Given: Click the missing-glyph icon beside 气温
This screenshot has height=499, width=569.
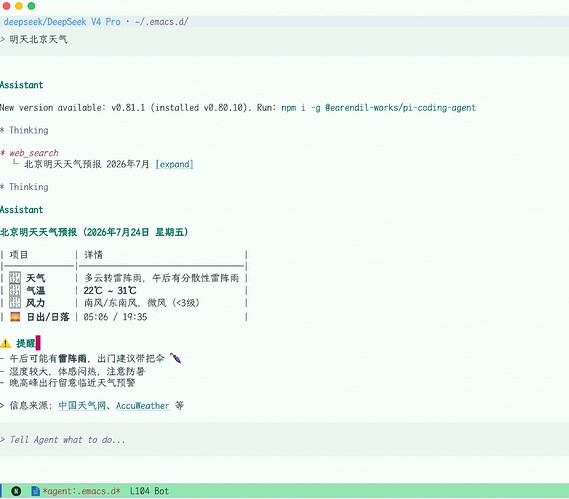Looking at the screenshot, I should pyautogui.click(x=15, y=290).
